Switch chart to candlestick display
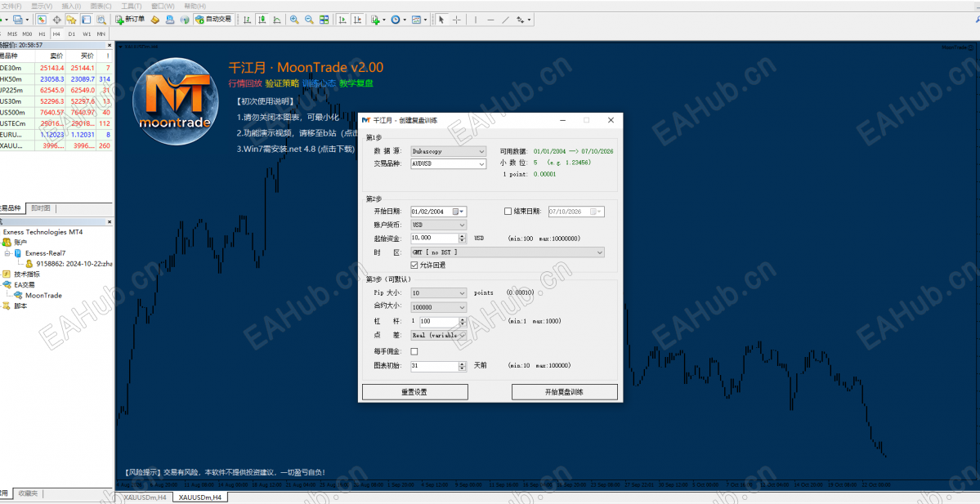Viewport: 980px width, 504px height. (262, 20)
